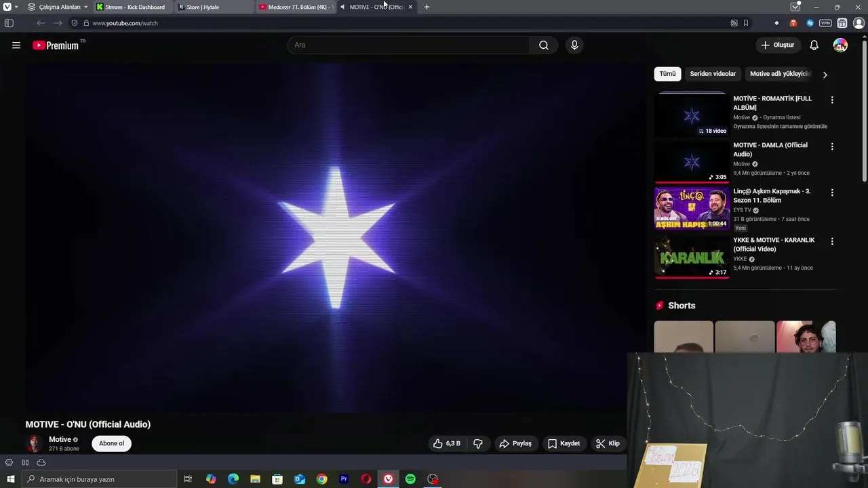The image size is (868, 488).
Task: Open the YouTube account avatar menu
Action: click(x=840, y=45)
